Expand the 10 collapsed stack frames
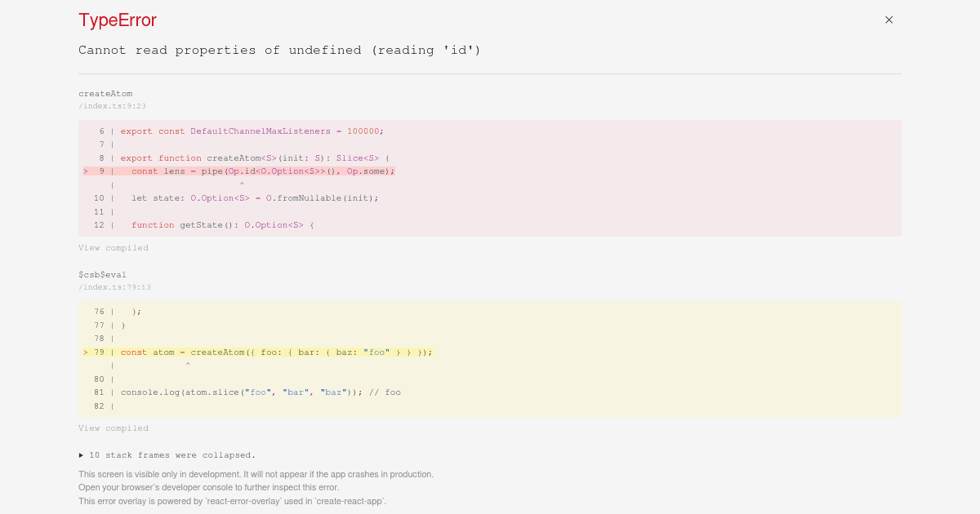This screenshot has width=980, height=514. (x=167, y=455)
